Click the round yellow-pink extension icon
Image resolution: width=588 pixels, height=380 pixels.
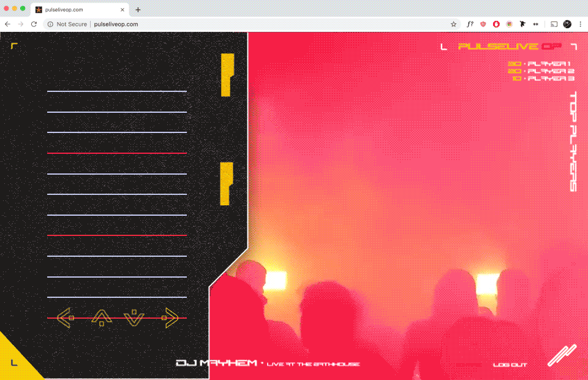pyautogui.click(x=509, y=24)
